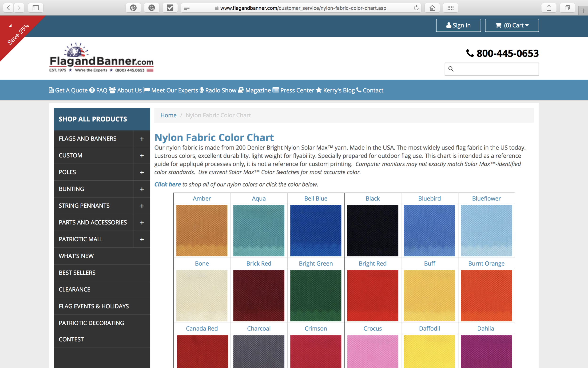The image size is (588, 368).
Task: Click the site search input field
Action: click(x=492, y=69)
